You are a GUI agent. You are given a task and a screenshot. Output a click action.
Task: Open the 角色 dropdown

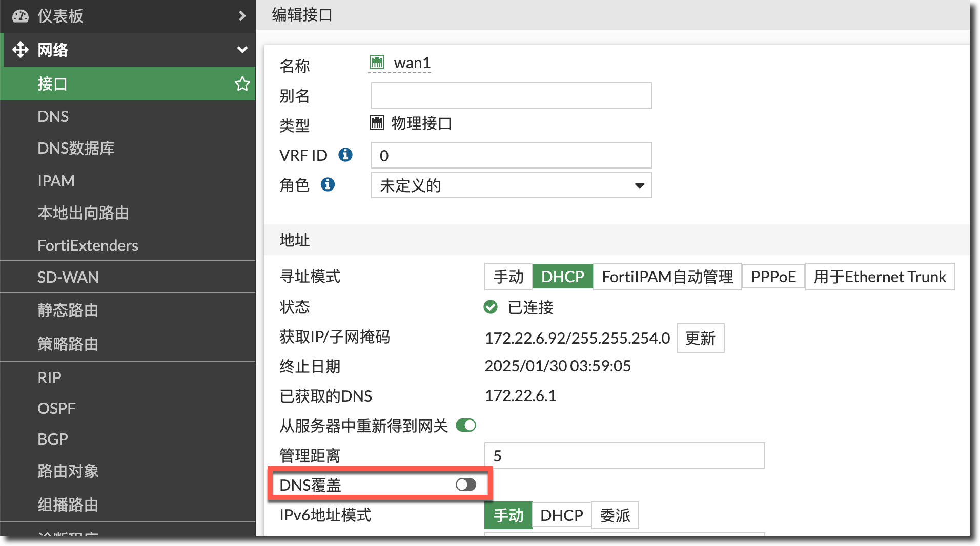click(x=511, y=185)
